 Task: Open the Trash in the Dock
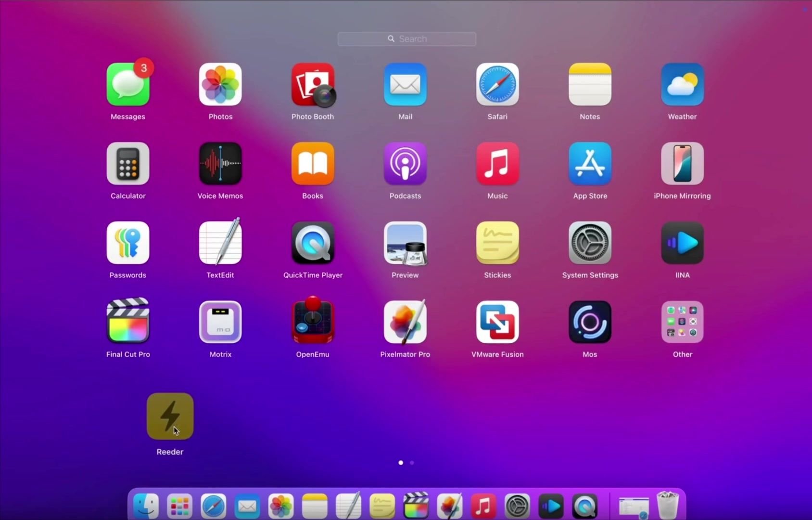pyautogui.click(x=668, y=505)
